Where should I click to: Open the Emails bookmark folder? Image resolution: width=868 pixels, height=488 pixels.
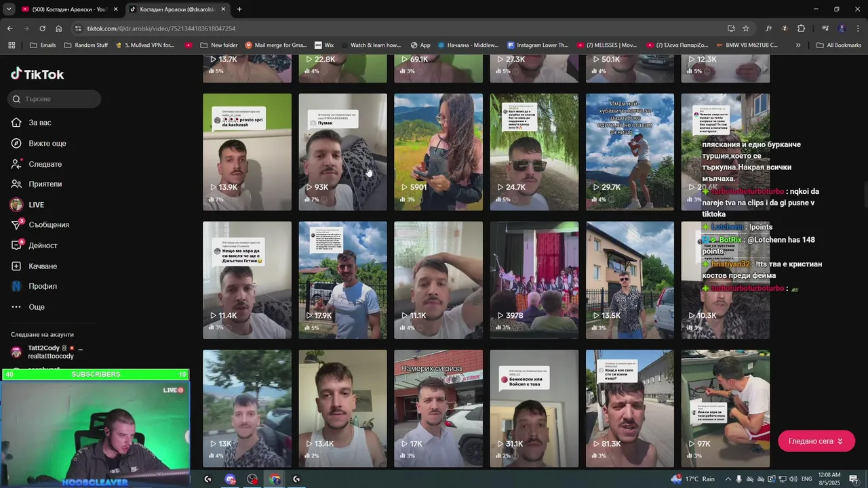tap(42, 45)
